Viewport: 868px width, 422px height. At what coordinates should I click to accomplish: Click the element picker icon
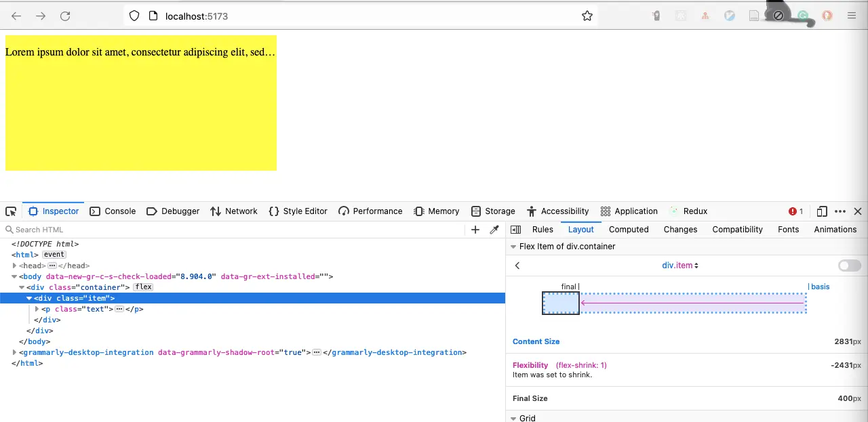[x=11, y=211]
